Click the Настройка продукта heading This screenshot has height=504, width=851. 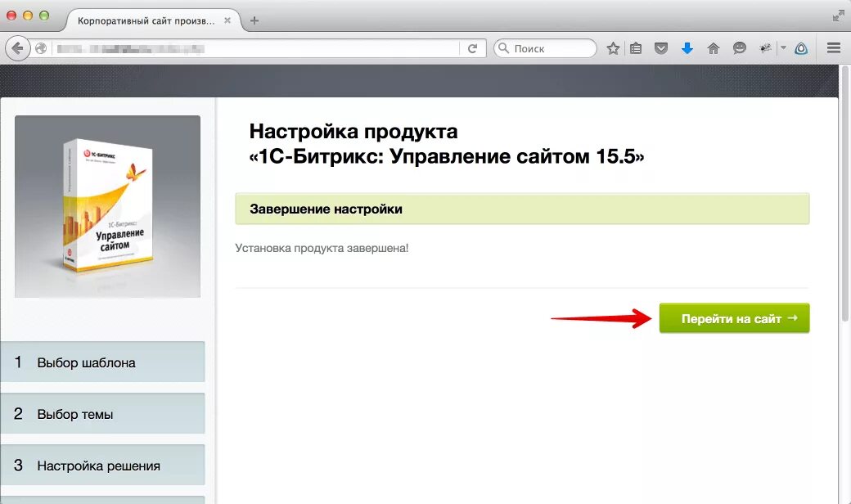click(446, 144)
